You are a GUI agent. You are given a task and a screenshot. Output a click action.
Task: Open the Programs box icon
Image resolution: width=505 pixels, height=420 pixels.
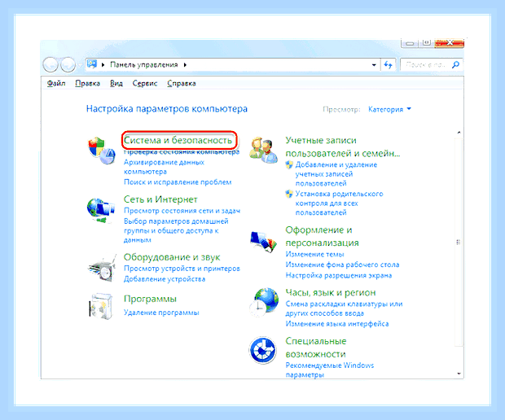[x=101, y=306]
